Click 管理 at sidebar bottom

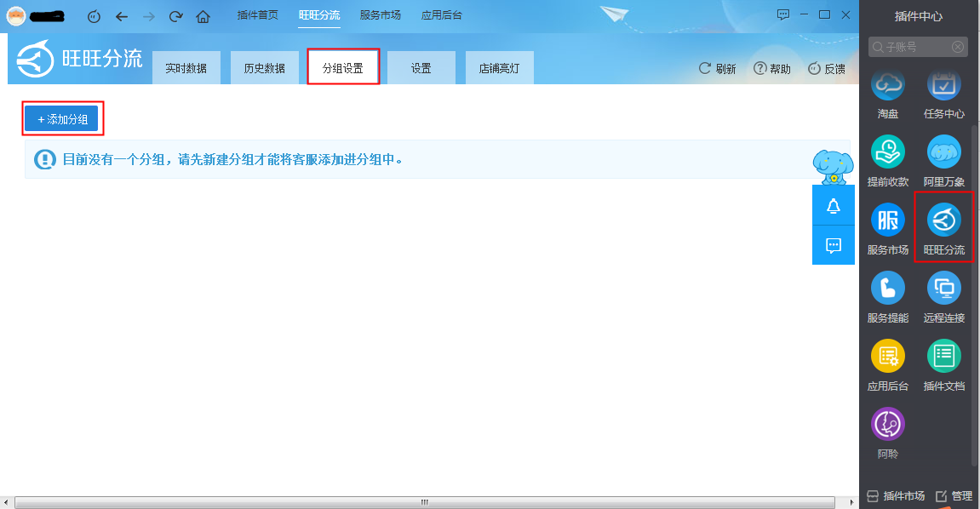coord(954,496)
